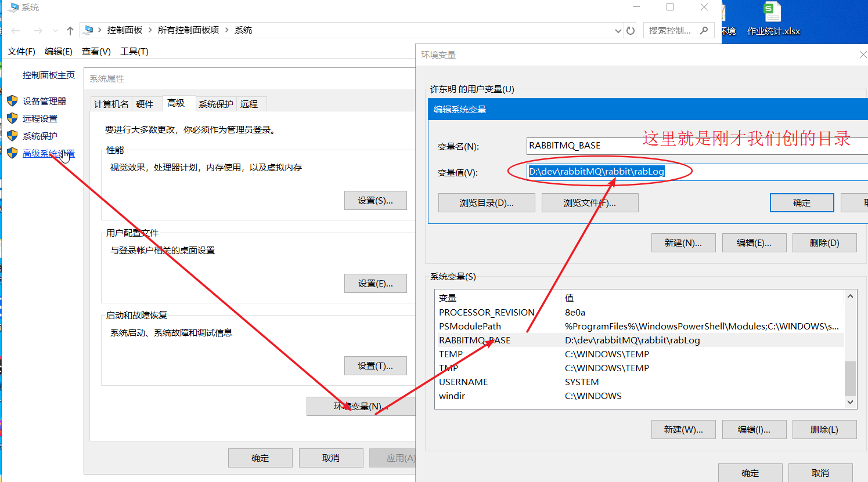Click 确定 in Environment Variables dialog

coord(750,473)
